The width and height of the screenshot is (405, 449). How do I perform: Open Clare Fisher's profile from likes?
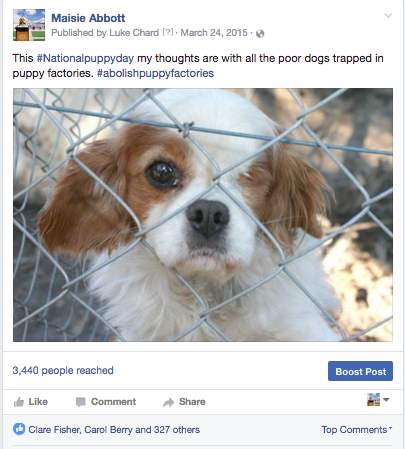(54, 430)
